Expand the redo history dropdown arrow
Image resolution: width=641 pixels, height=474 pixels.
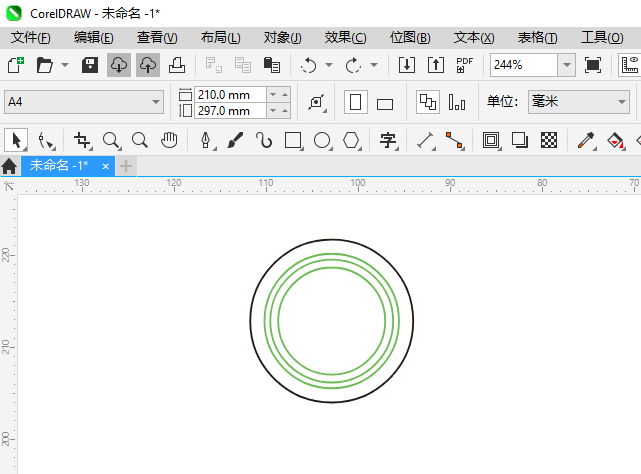click(374, 65)
